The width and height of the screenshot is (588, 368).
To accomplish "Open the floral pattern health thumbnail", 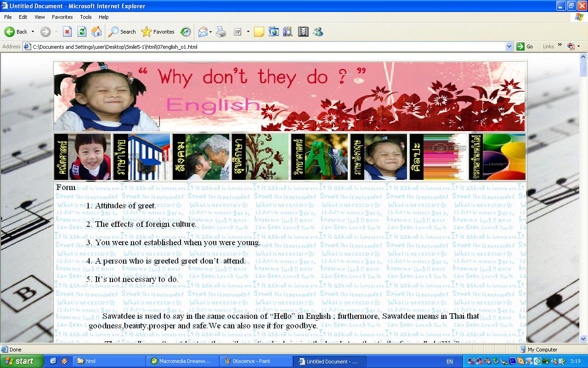I will point(260,157).
